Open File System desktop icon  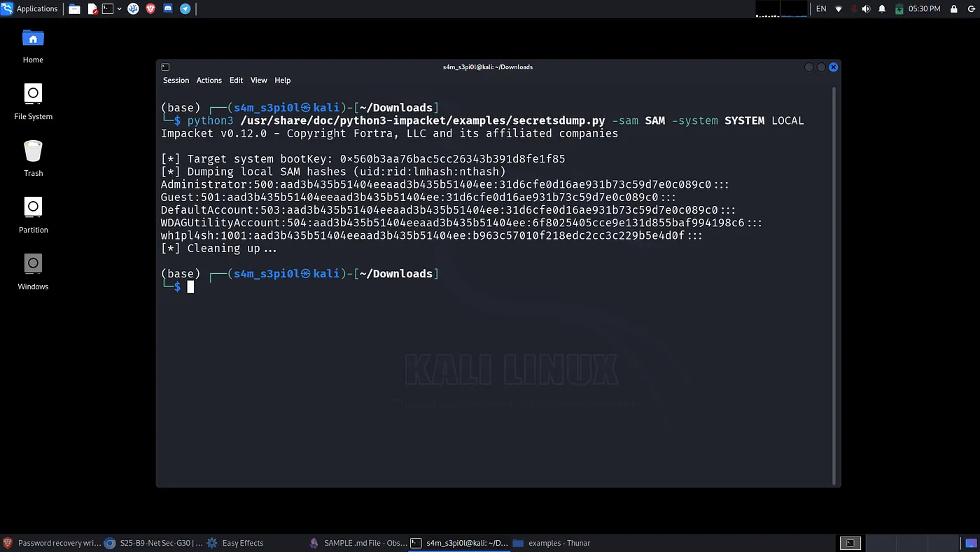(x=33, y=102)
